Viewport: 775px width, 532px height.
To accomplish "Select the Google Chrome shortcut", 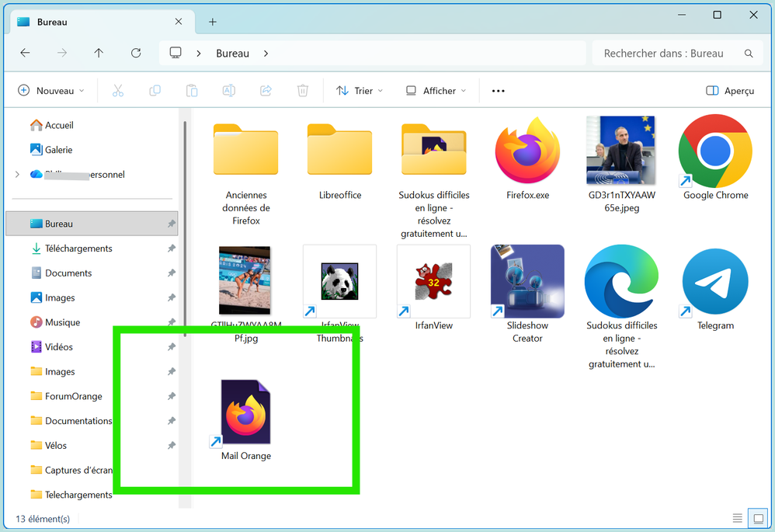I will (x=714, y=151).
